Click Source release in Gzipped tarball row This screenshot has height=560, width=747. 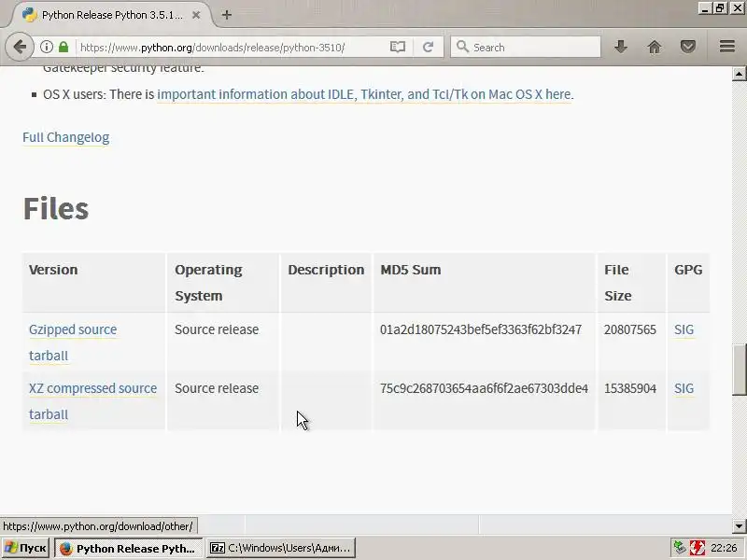coord(217,329)
